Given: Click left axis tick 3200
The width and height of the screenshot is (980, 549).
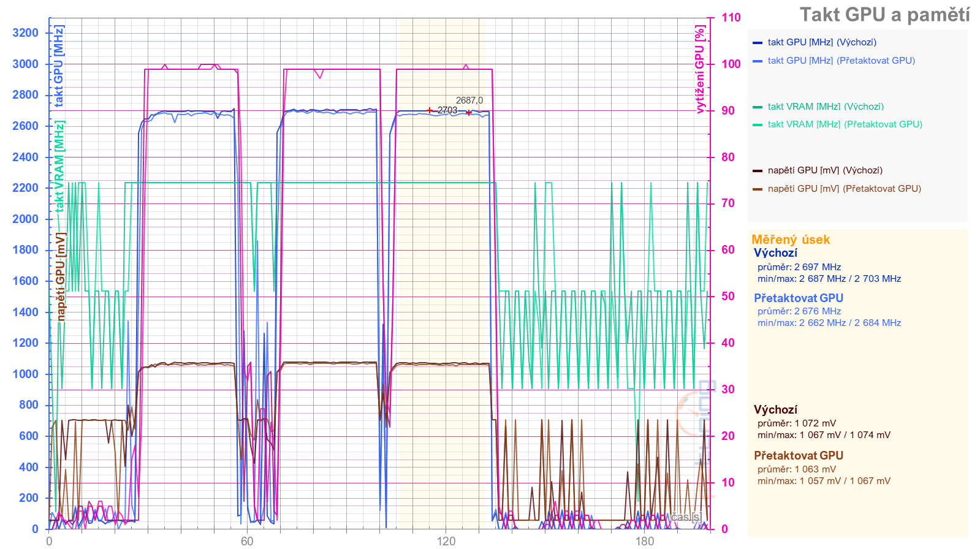Looking at the screenshot, I should (25, 32).
